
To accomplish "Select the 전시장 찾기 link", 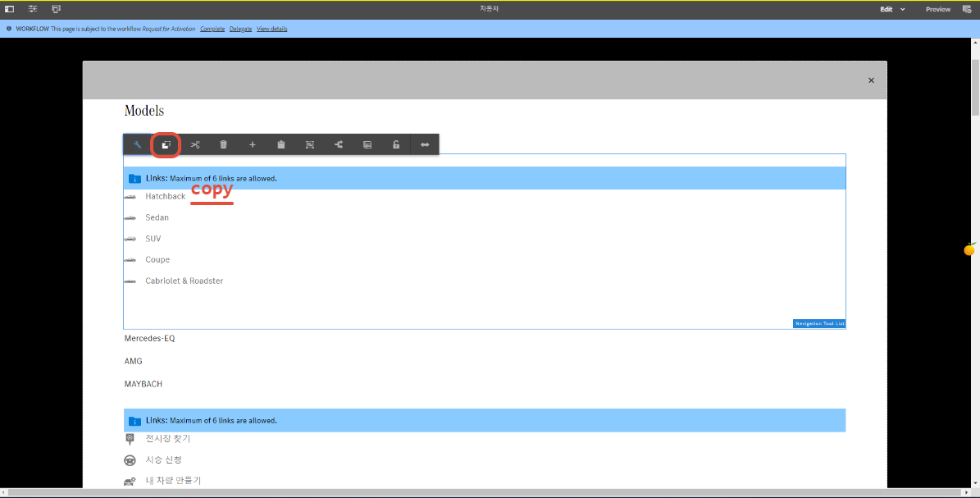I will (168, 439).
